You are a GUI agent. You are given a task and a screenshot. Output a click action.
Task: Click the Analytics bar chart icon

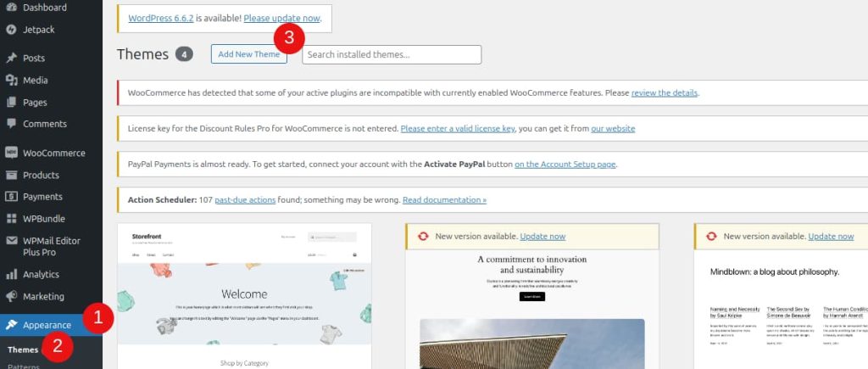pos(11,274)
